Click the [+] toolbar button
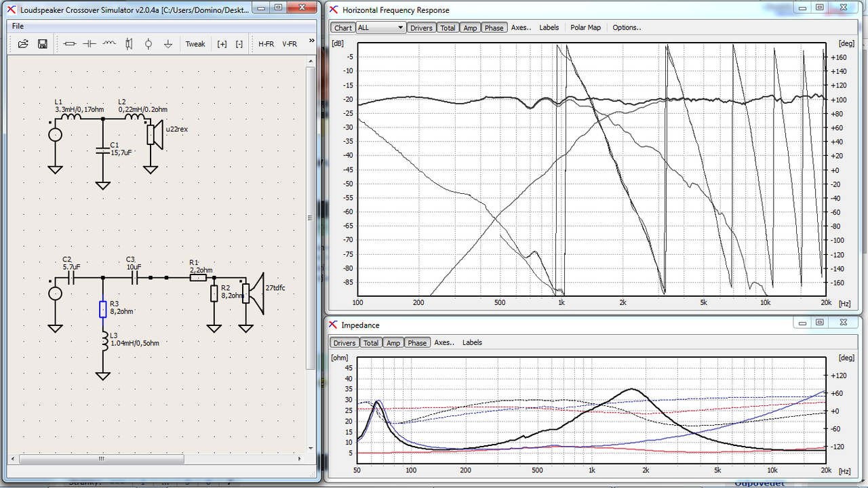The image size is (868, 488). (x=222, y=44)
